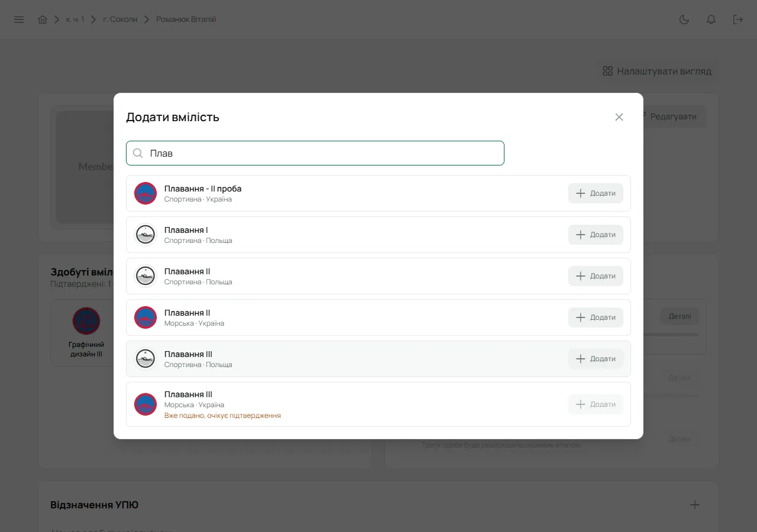Click the logout icon in header
This screenshot has width=757, height=532.
point(738,20)
